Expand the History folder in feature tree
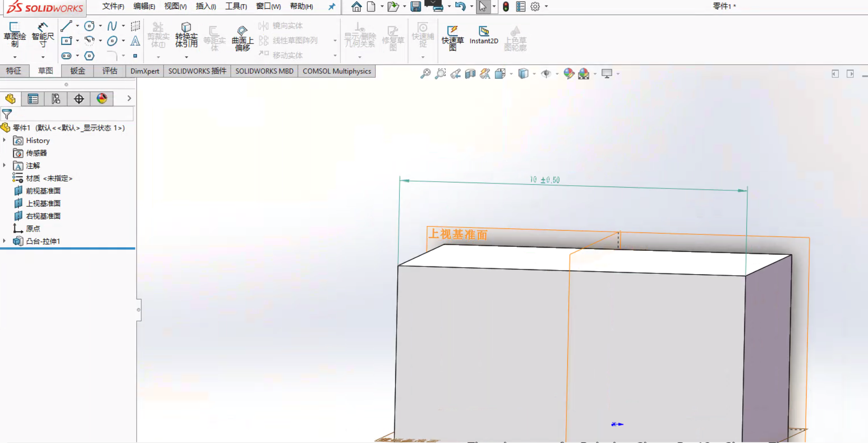The image size is (868, 443). click(5, 140)
